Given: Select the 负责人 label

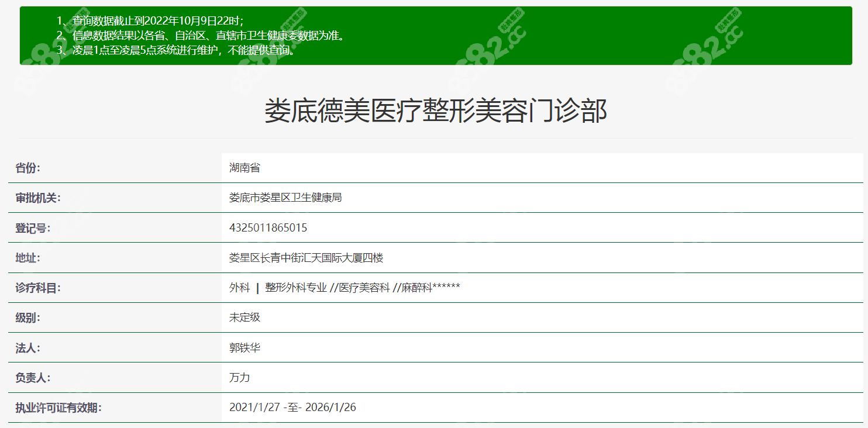Looking at the screenshot, I should [33, 378].
